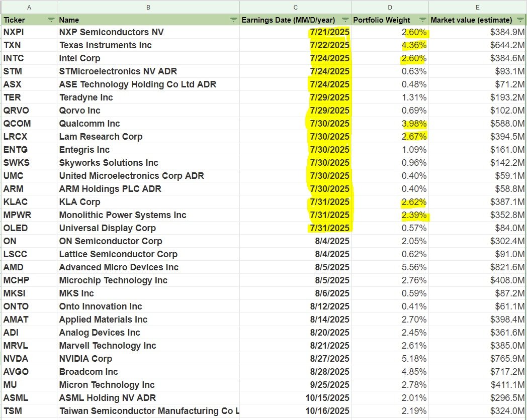527x420 pixels.
Task: Click Texas Instruments market value $644.2M
Action: (x=477, y=45)
